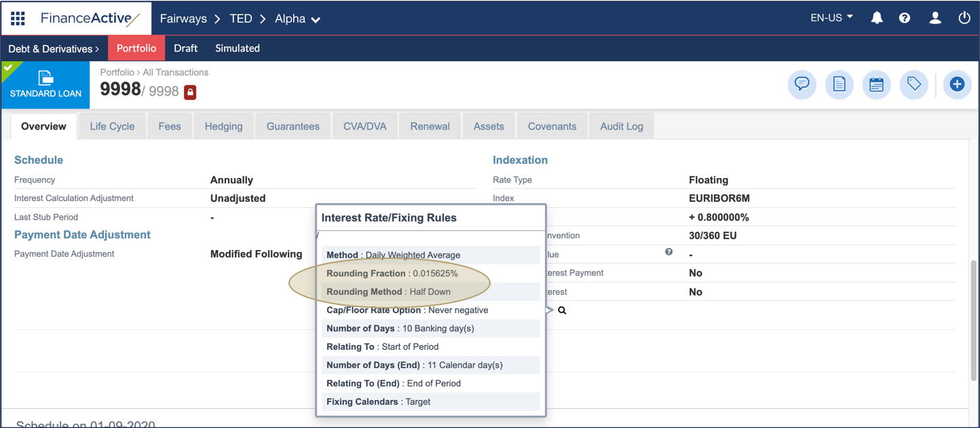Click the magnifier fixing rules icon
This screenshot has height=428, width=980.
562,310
